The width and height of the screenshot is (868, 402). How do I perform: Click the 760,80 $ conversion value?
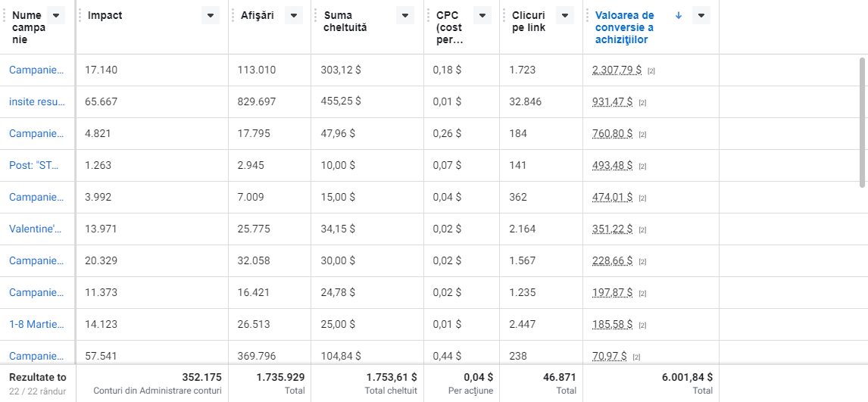pos(612,133)
